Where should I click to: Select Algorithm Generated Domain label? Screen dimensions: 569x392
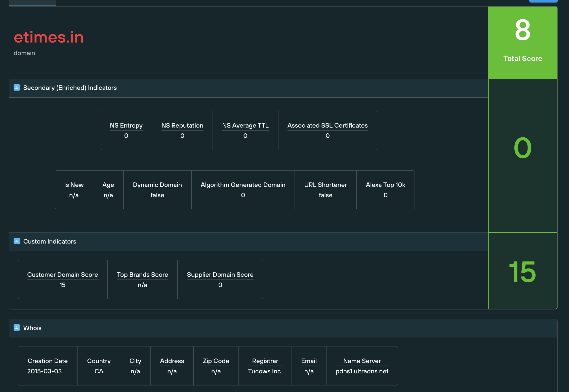click(x=243, y=185)
